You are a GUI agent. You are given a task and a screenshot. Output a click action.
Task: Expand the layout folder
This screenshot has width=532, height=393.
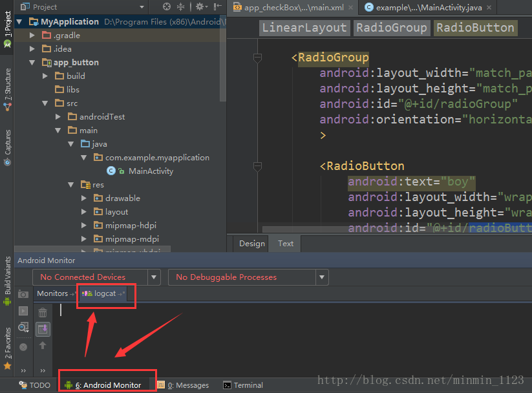point(84,212)
